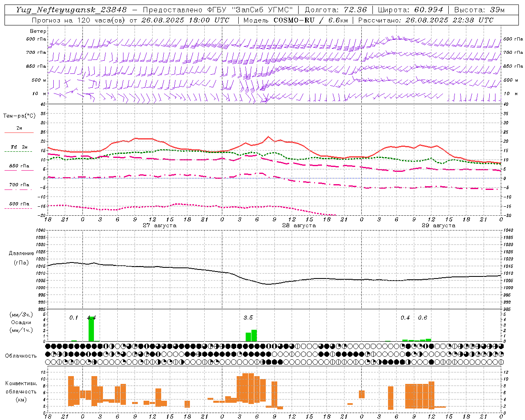The width and height of the screenshot is (525, 420).
Task: Click the 500 гПа temperature legend entry
Action: point(19,203)
